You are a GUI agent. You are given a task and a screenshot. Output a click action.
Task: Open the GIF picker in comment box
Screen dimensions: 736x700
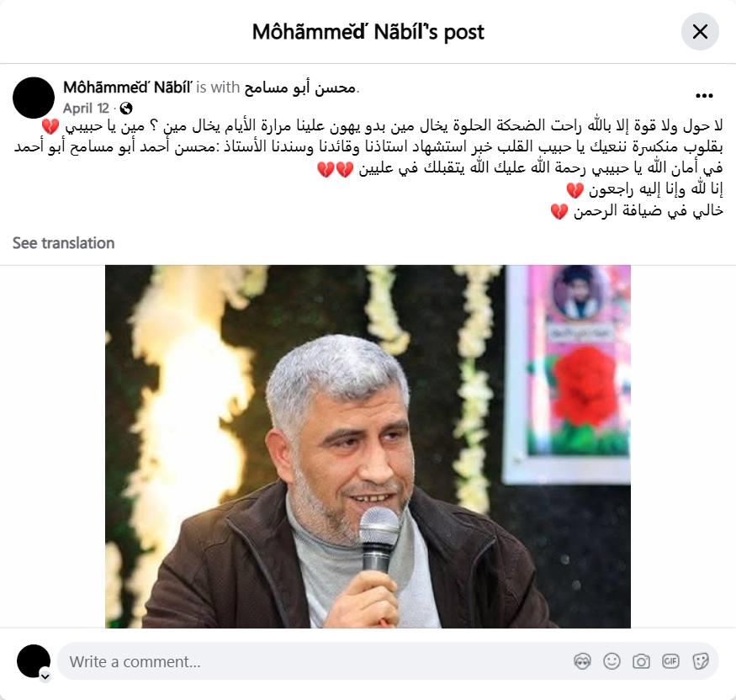pos(670,661)
